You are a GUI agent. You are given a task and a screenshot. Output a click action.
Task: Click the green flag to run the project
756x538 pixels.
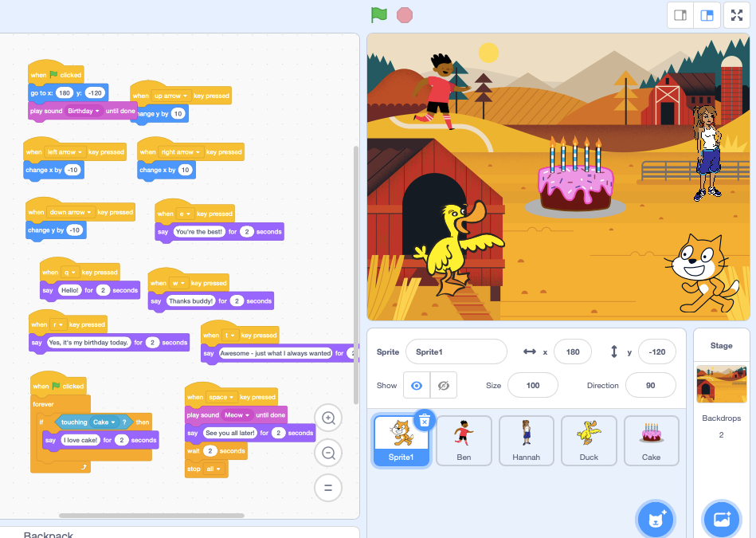click(x=379, y=15)
